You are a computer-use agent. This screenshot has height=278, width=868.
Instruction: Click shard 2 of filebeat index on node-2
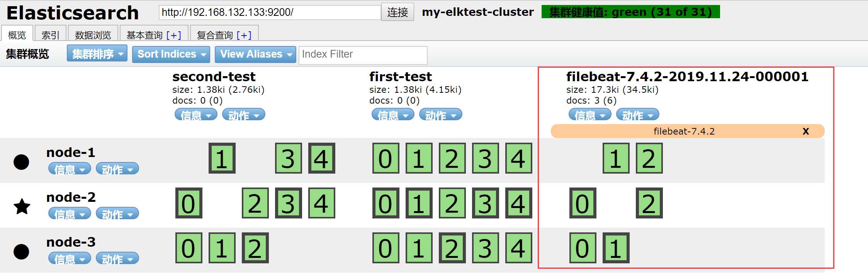coord(649,203)
